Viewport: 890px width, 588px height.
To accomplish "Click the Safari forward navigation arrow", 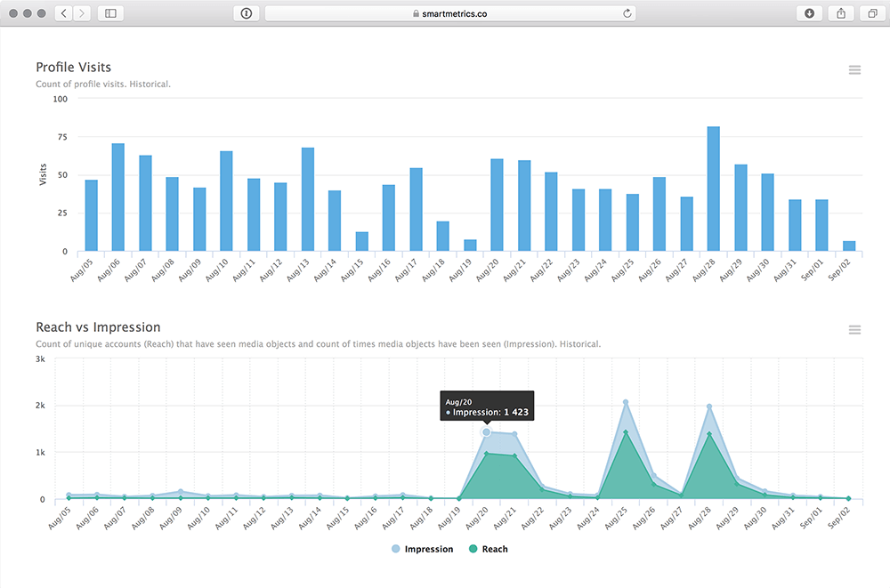I will click(x=82, y=13).
